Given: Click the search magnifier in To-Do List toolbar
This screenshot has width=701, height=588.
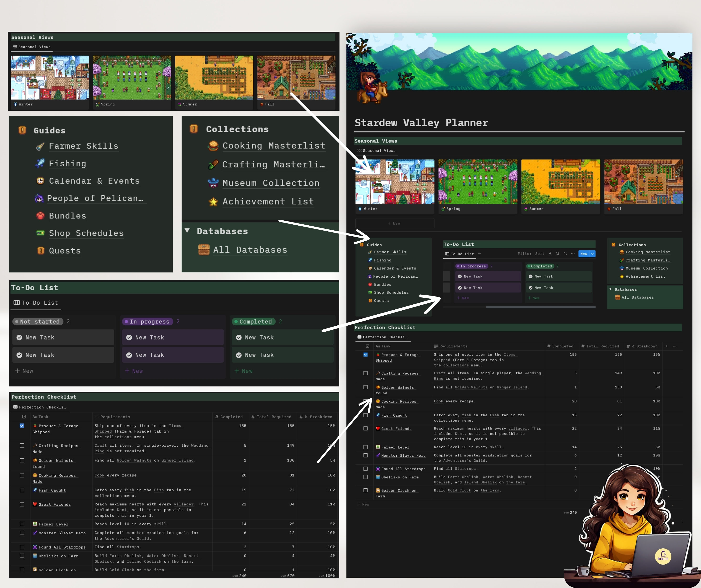Looking at the screenshot, I should [x=557, y=254].
